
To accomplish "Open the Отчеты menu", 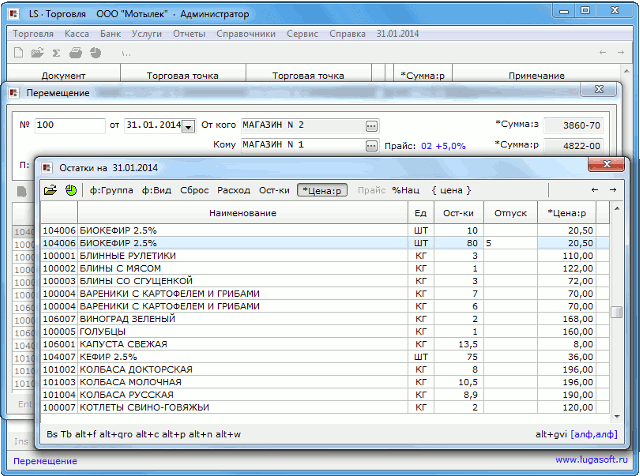I will click(189, 34).
